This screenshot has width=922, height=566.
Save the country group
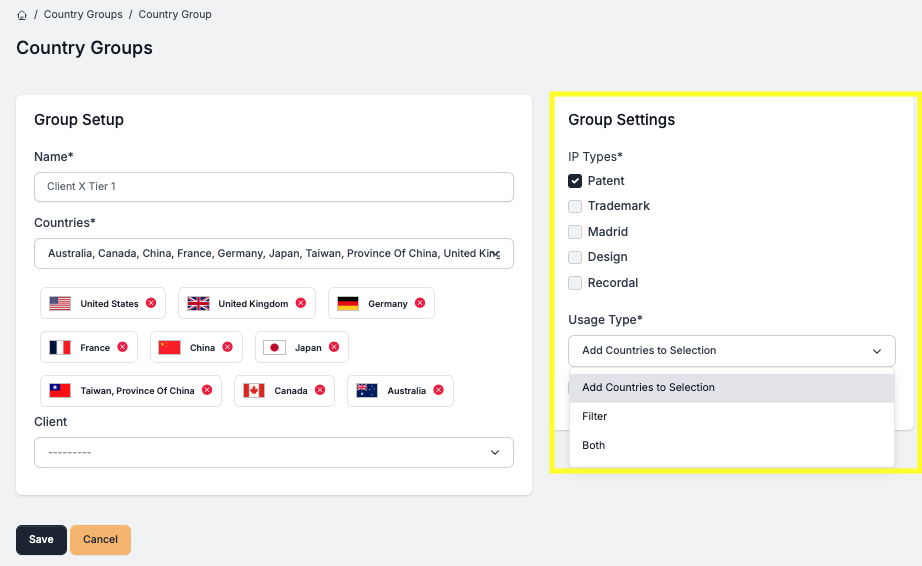(x=41, y=540)
